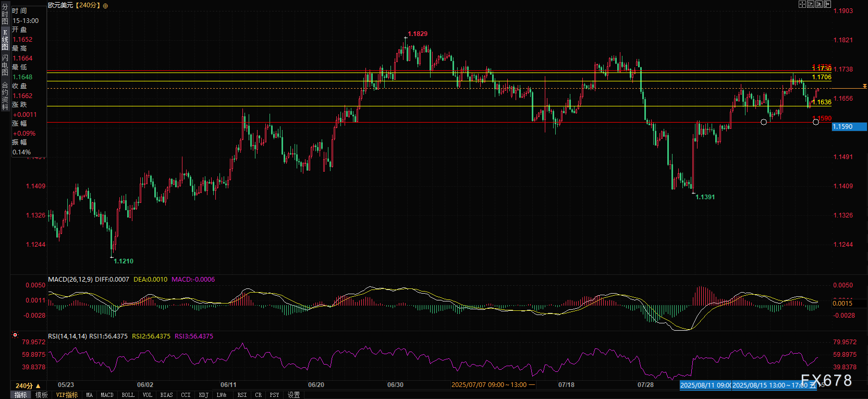This screenshot has width=868, height=399.
Task: Click the small red dot icon beside RSI panel
Action: click(x=15, y=335)
